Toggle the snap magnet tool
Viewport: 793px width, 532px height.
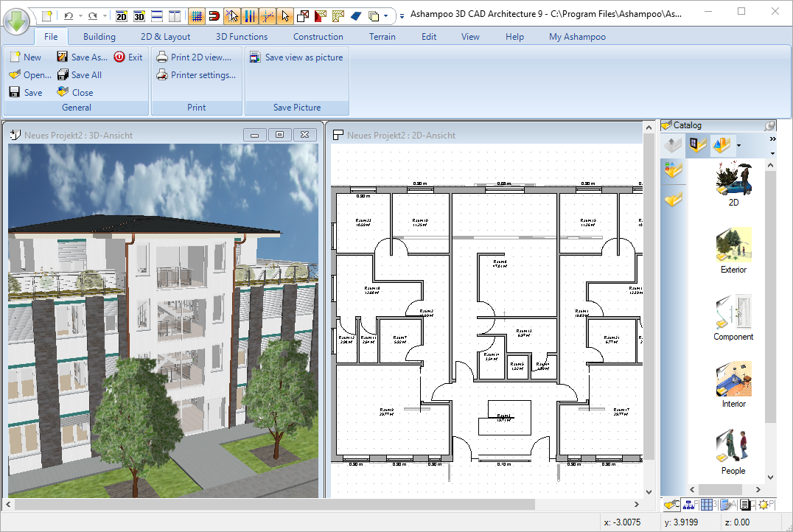214,15
